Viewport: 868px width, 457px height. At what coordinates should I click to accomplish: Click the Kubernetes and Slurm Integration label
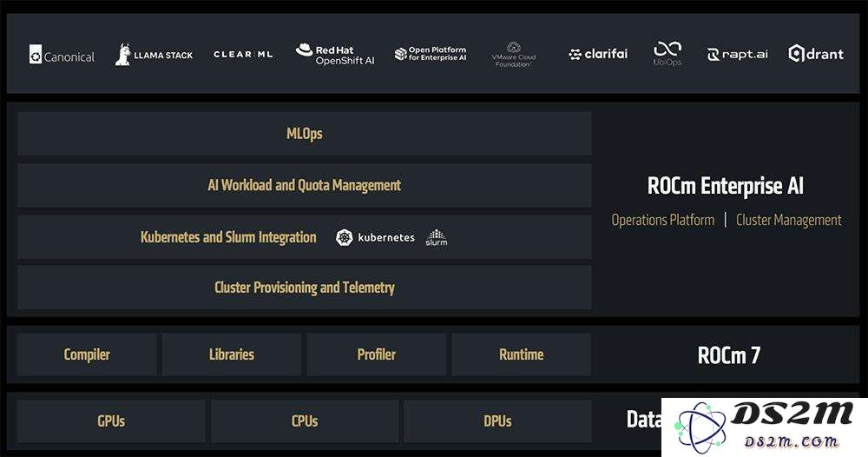tap(228, 237)
